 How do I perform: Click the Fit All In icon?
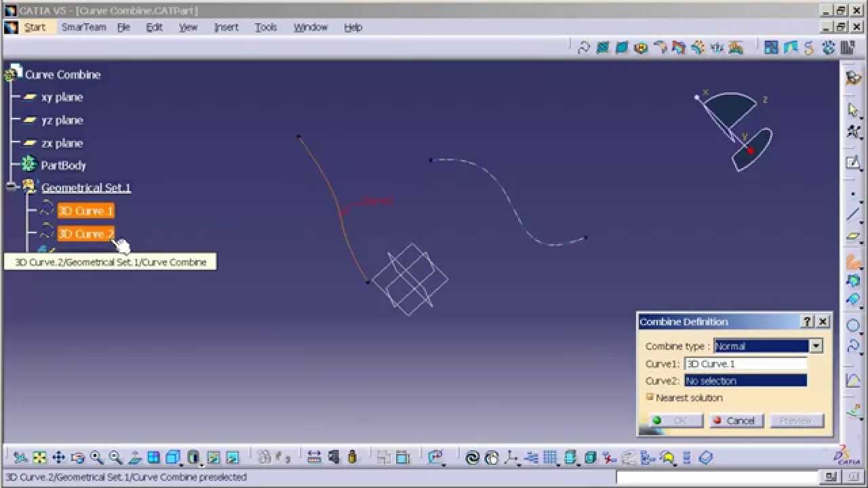(x=39, y=457)
